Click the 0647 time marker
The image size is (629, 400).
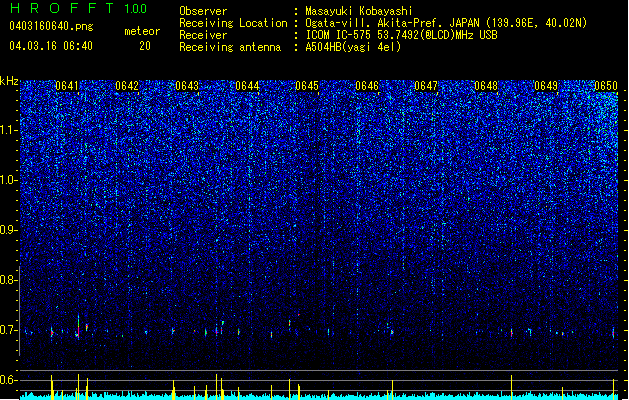[x=426, y=86]
